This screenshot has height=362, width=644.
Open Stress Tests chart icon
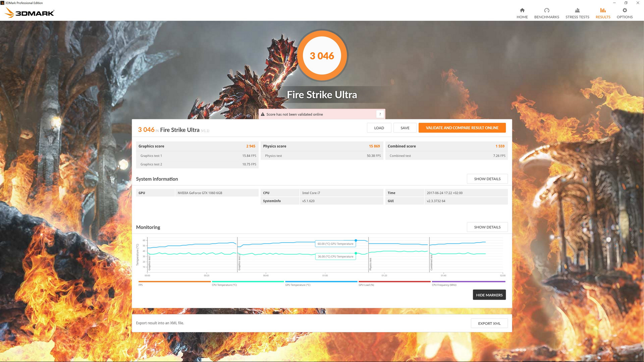tap(577, 10)
